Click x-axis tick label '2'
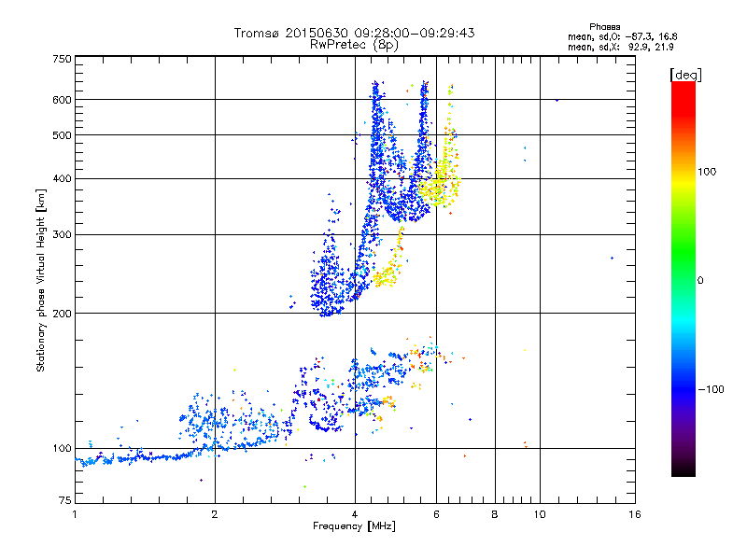Viewport: 747px width, 560px height. tap(215, 514)
